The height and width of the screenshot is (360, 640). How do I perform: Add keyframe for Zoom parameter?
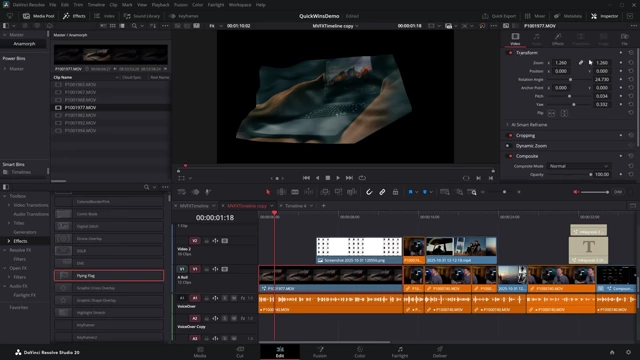621,62
